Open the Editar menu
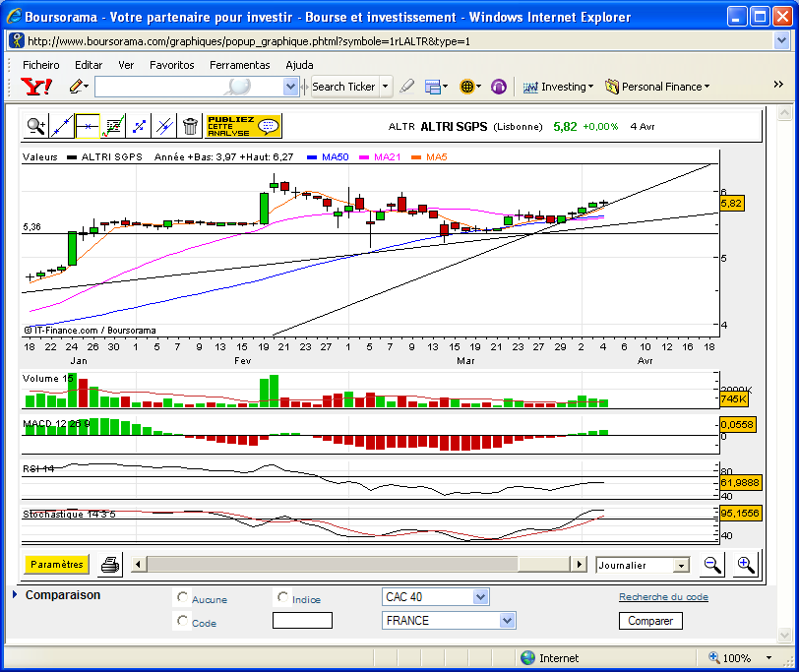The height and width of the screenshot is (672, 799). 89,65
